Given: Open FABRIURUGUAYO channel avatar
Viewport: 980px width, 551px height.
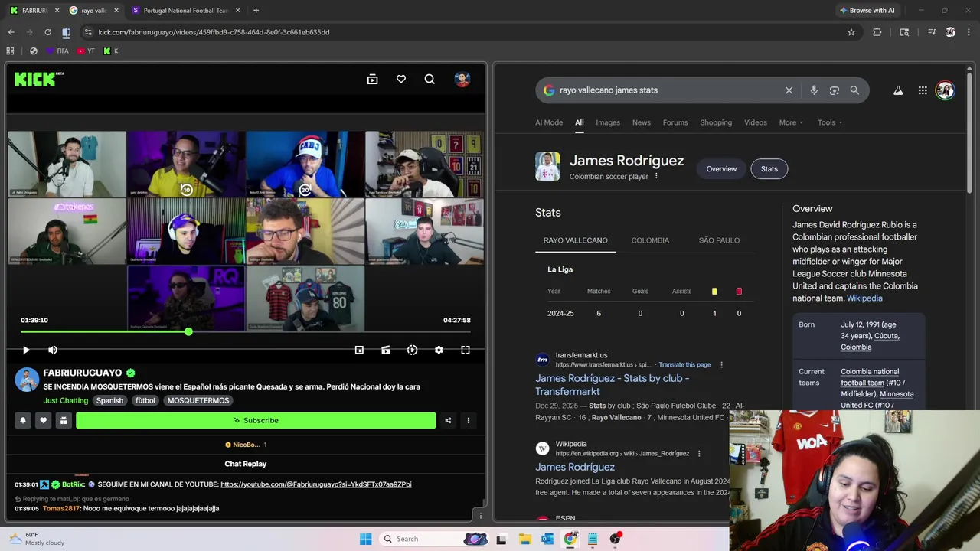Looking at the screenshot, I should click(27, 380).
